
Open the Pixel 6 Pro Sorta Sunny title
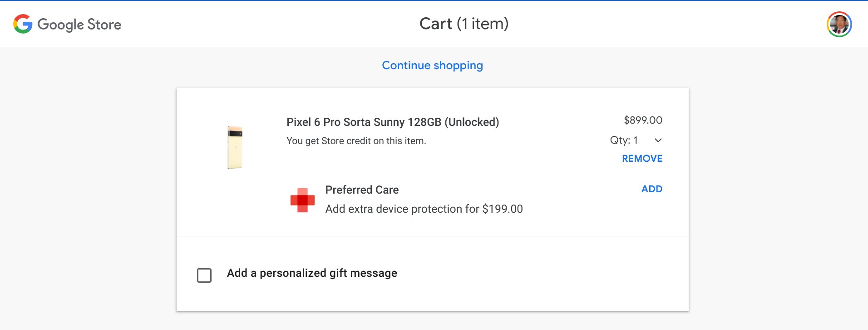[393, 122]
